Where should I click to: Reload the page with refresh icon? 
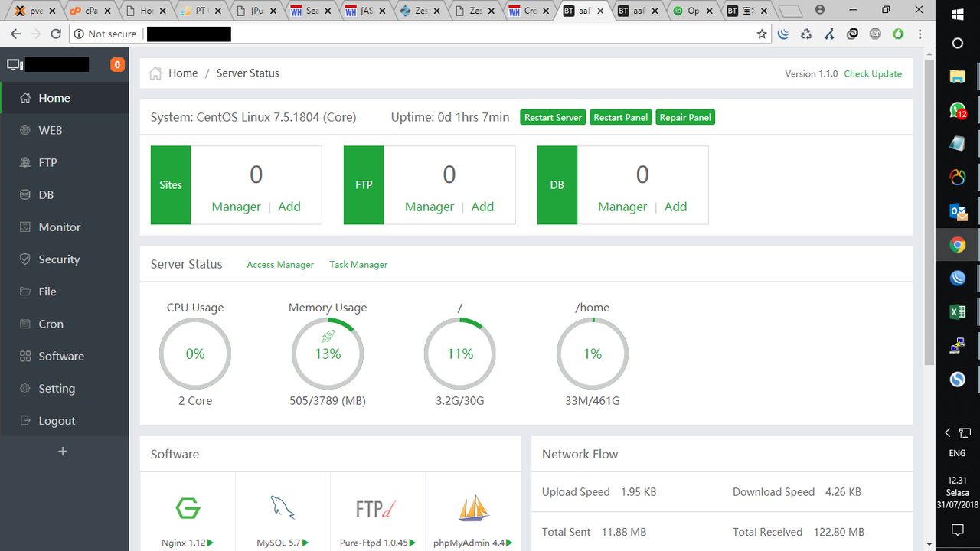56,34
